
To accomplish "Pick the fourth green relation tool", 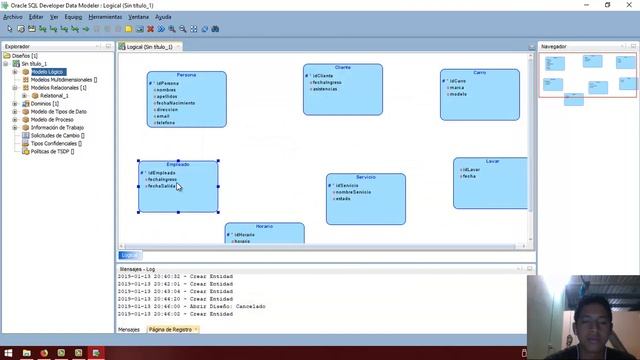I will (75, 29).
